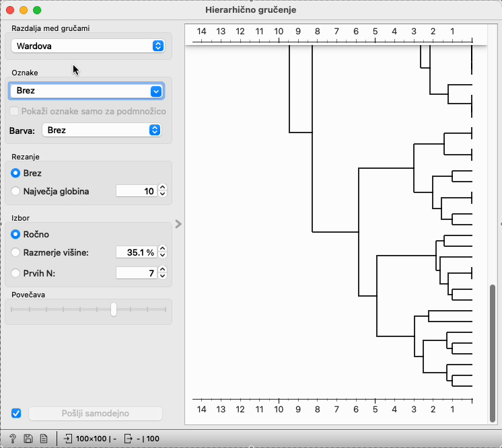Click the Največja globina value field

point(137,191)
